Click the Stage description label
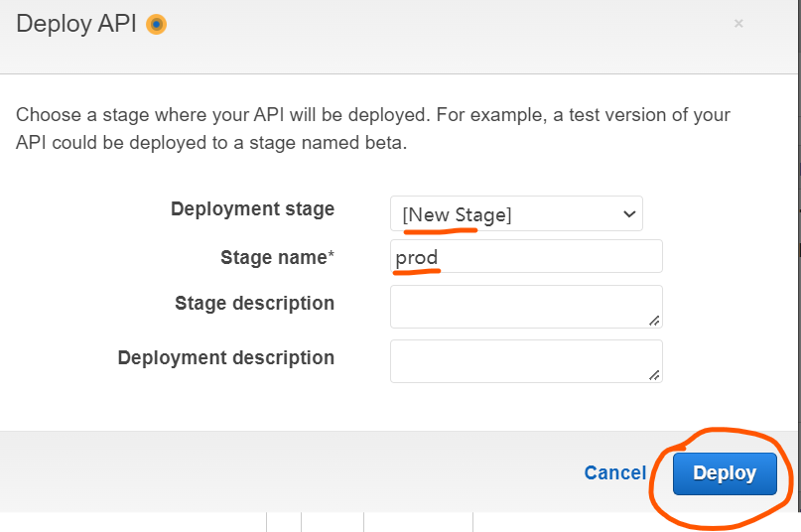Viewport: 801px width, 532px height. click(254, 303)
